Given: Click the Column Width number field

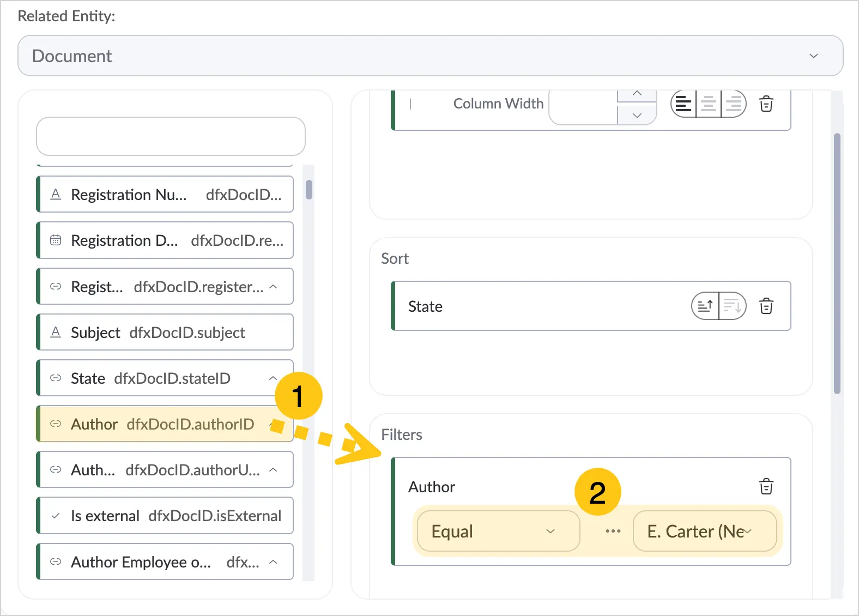Looking at the screenshot, I should 583,106.
